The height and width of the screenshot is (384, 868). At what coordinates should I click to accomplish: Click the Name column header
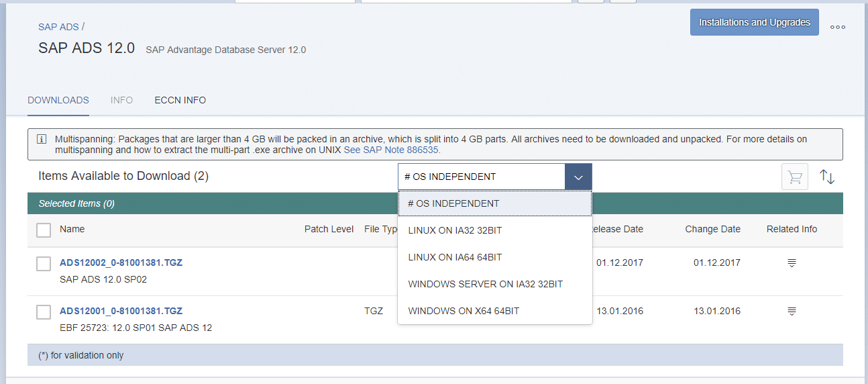[x=72, y=229]
